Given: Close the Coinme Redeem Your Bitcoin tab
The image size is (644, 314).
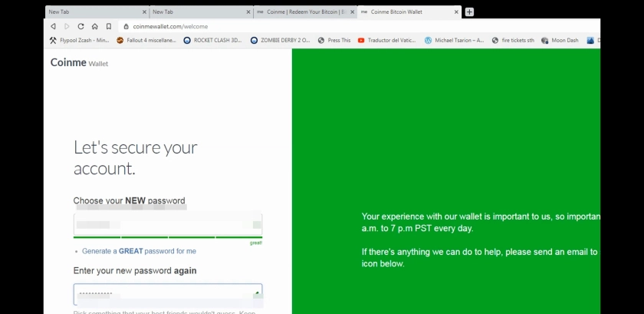Looking at the screenshot, I should click(x=353, y=12).
